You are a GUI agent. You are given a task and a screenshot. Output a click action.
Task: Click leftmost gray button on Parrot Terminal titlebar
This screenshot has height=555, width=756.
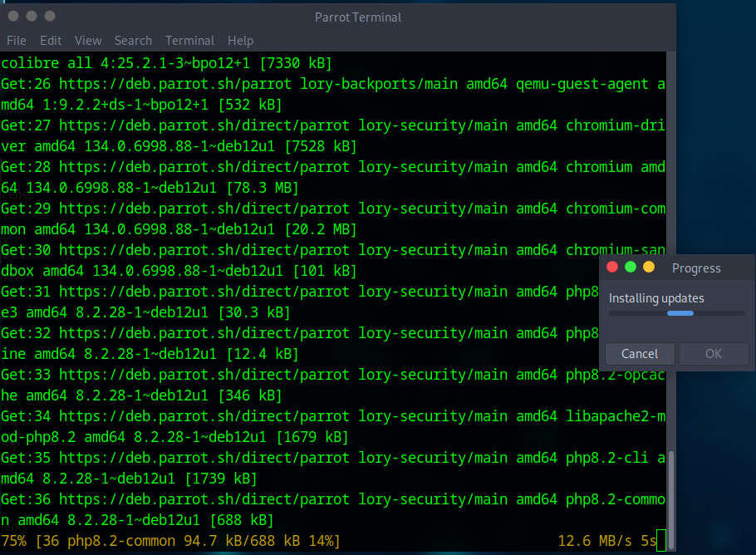click(13, 17)
